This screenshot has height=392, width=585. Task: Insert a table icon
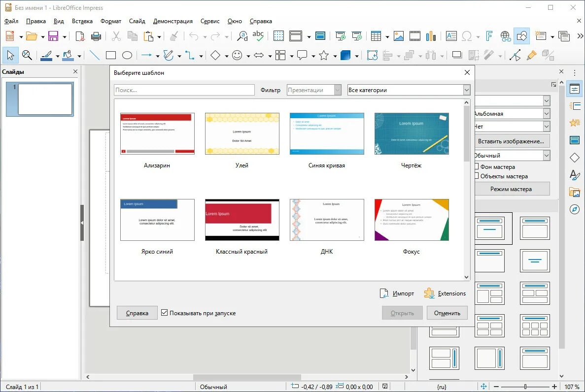tap(376, 36)
